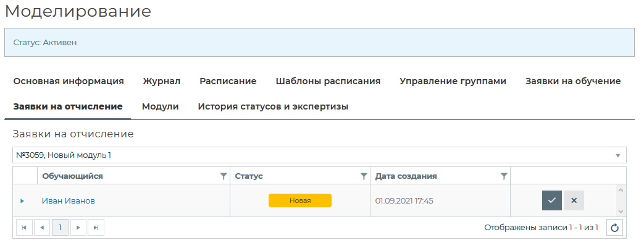Click the yellow Новая status badge
Viewport: 644px width, 245px height.
pos(300,200)
